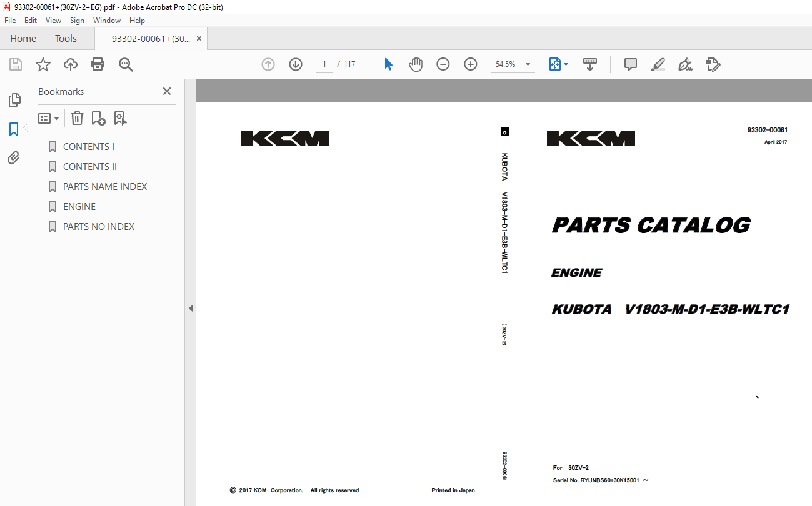Image resolution: width=812 pixels, height=506 pixels.
Task: Switch to the Home tab
Action: (x=23, y=39)
